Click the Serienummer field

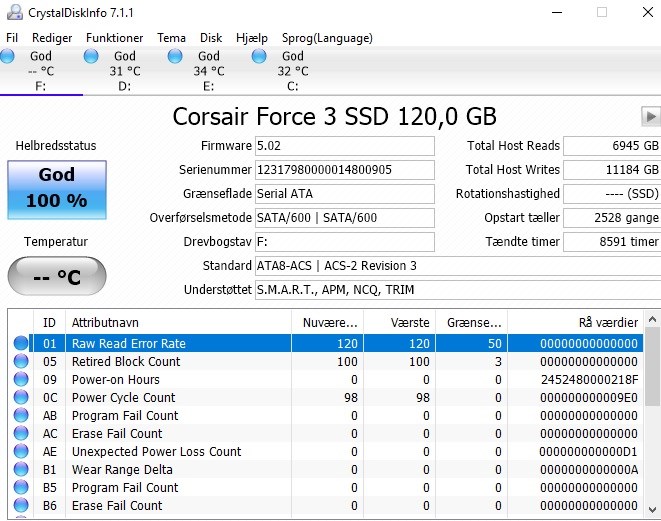coord(344,170)
